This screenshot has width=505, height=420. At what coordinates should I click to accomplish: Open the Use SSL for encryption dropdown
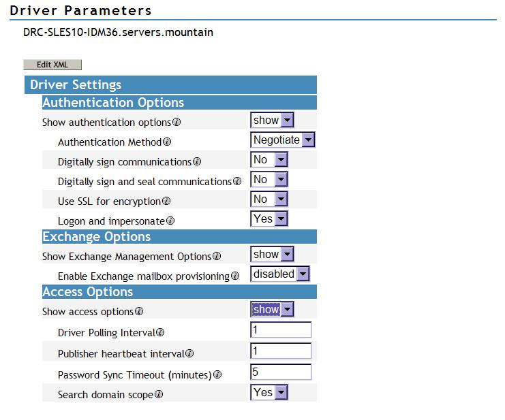pyautogui.click(x=269, y=199)
